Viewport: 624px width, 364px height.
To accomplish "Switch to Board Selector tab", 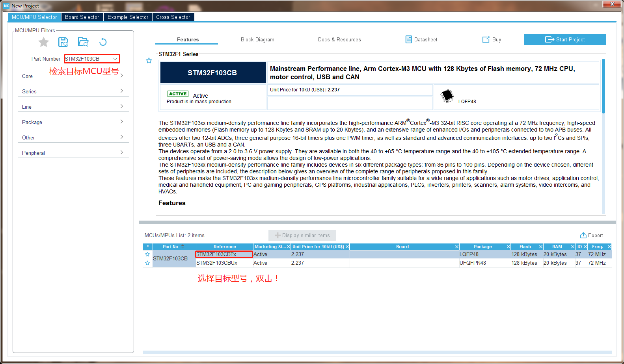I will pyautogui.click(x=82, y=17).
